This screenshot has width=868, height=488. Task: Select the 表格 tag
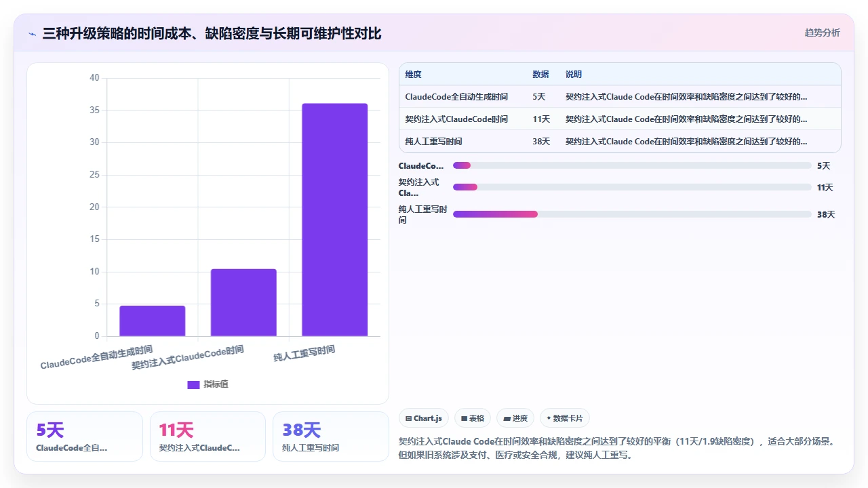click(473, 418)
